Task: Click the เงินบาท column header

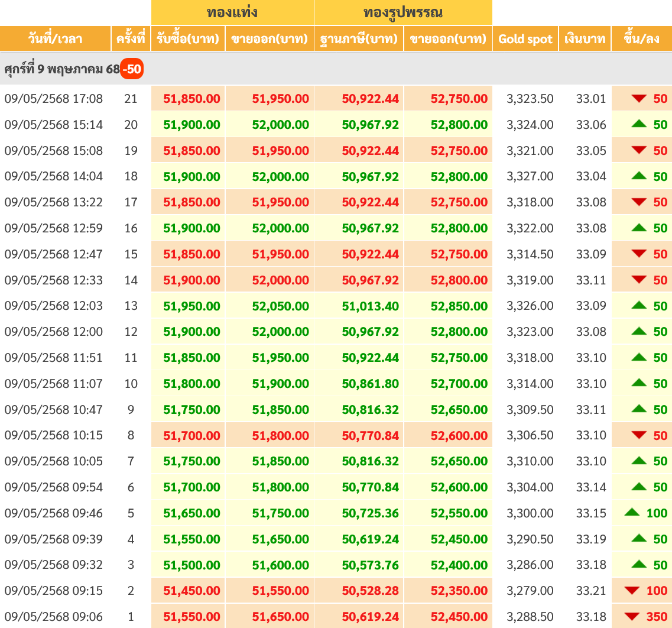Action: (585, 38)
